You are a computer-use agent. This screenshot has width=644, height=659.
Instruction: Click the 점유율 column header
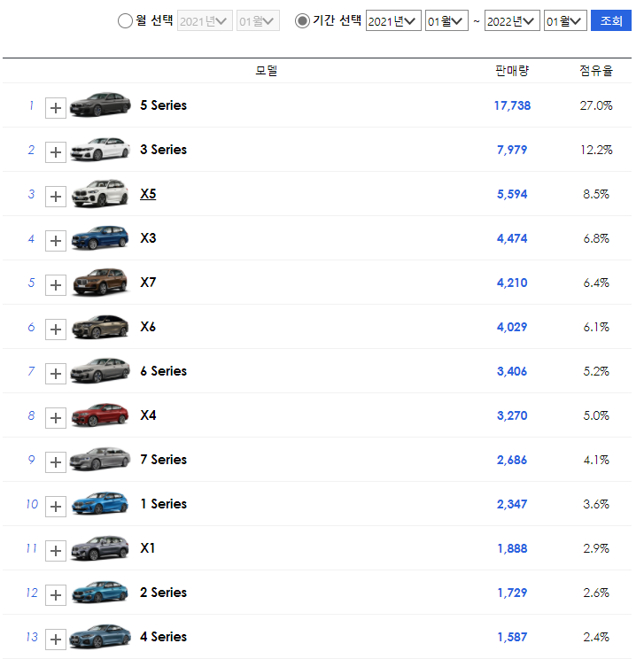596,71
